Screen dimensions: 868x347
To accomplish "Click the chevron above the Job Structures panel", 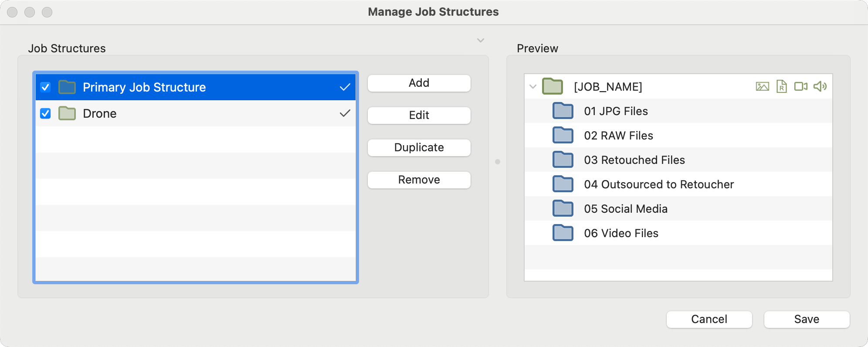I will point(480,41).
